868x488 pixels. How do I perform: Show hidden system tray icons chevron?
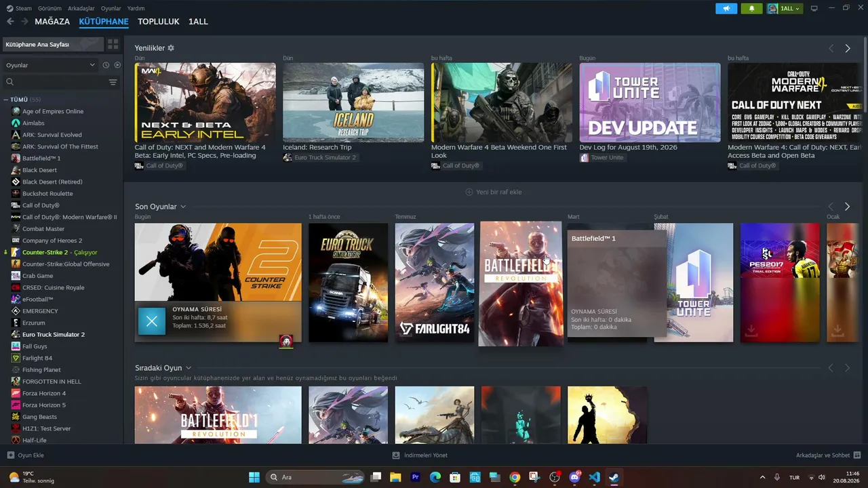point(762,477)
